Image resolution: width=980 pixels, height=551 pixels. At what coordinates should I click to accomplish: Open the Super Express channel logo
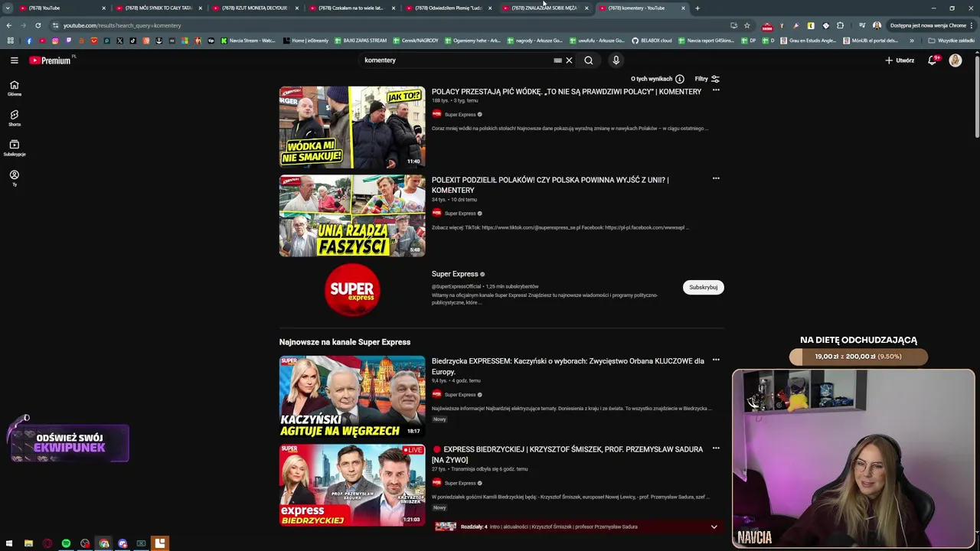pyautogui.click(x=352, y=290)
